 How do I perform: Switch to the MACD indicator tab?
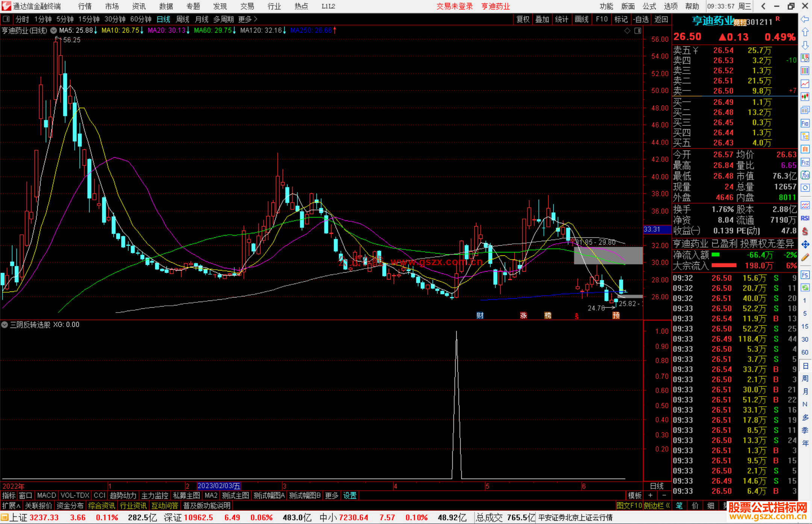click(x=46, y=495)
